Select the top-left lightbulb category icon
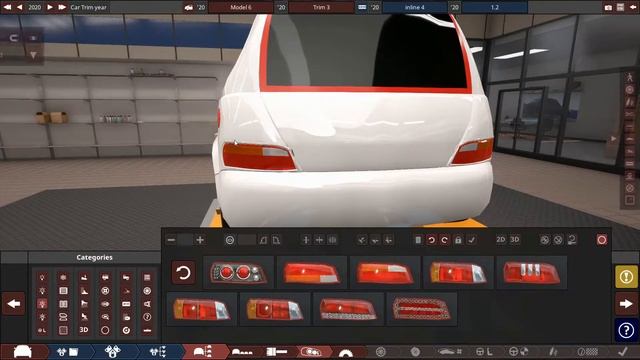Screen dimensions: 640x360 pos(42,278)
